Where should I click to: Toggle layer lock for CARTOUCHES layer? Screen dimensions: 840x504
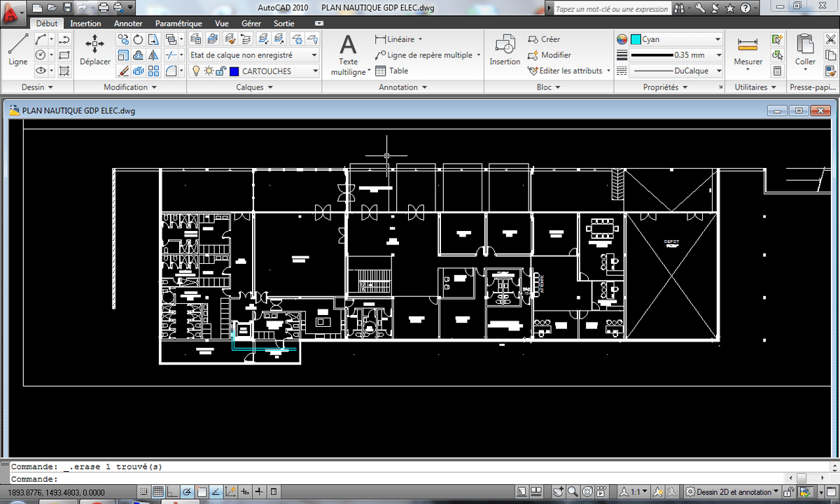(220, 71)
